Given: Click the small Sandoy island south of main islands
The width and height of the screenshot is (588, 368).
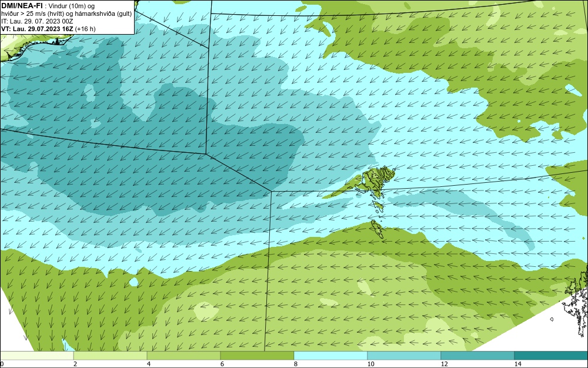Looking at the screenshot, I should pos(378,206).
